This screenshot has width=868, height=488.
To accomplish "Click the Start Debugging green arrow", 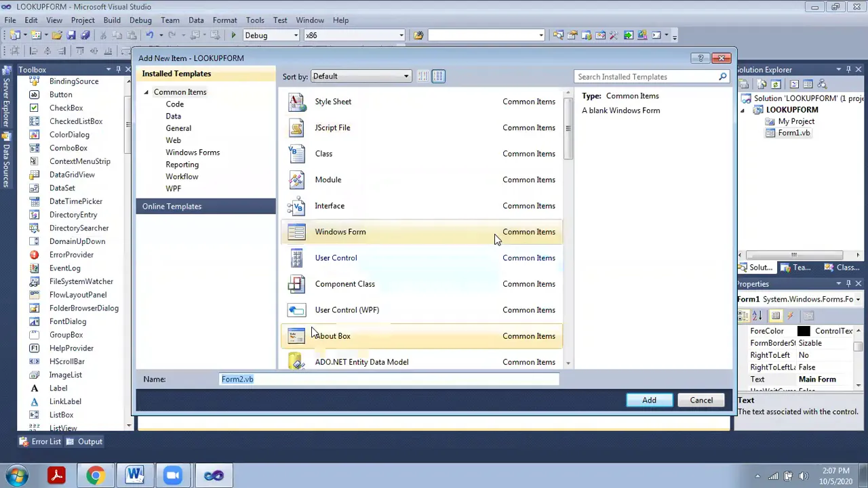I will (x=233, y=35).
